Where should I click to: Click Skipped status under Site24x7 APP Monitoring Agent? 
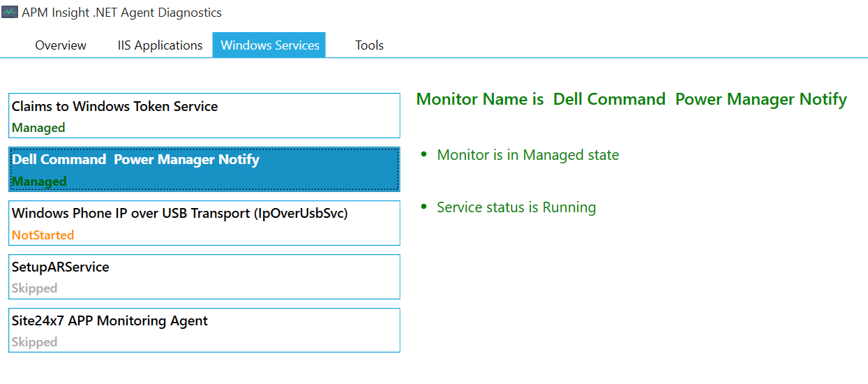[x=34, y=342]
